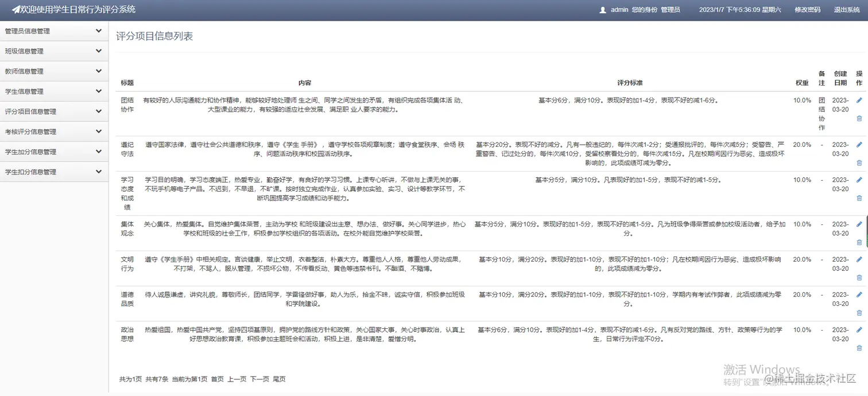Go to 上一页 in pagination
This screenshot has height=396, width=868.
pyautogui.click(x=237, y=379)
